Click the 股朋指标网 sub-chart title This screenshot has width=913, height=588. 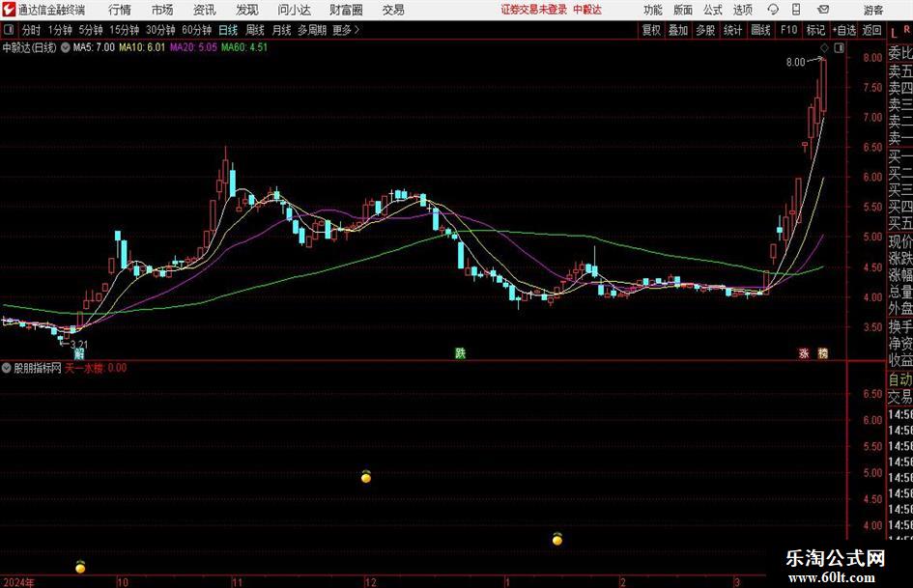point(38,368)
